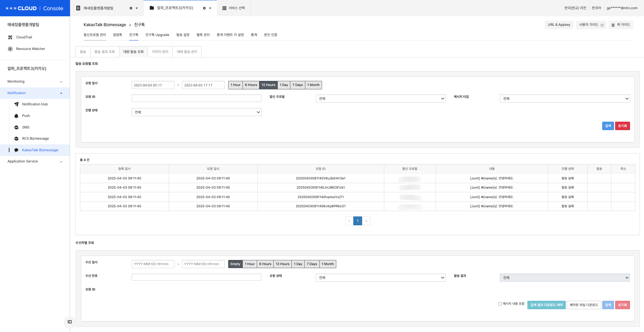Expand Monitoring sidebar section
Viewport: 644px width, 332px height.
(x=35, y=82)
